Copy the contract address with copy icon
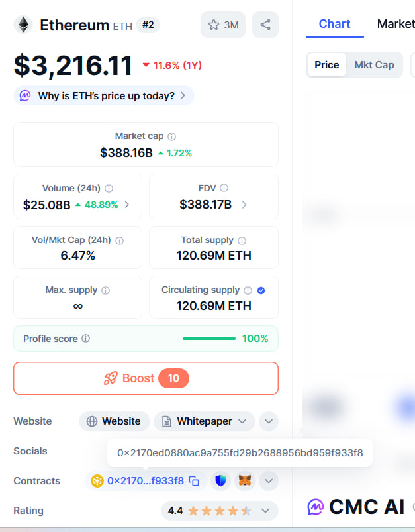 click(x=194, y=481)
